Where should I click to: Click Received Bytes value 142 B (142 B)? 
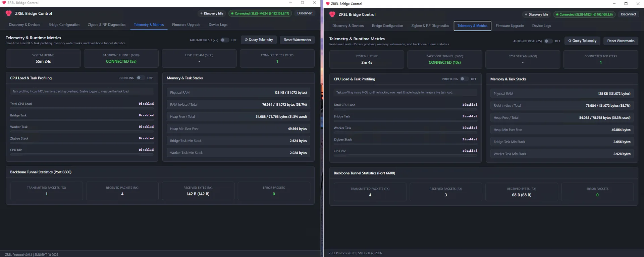(198, 194)
